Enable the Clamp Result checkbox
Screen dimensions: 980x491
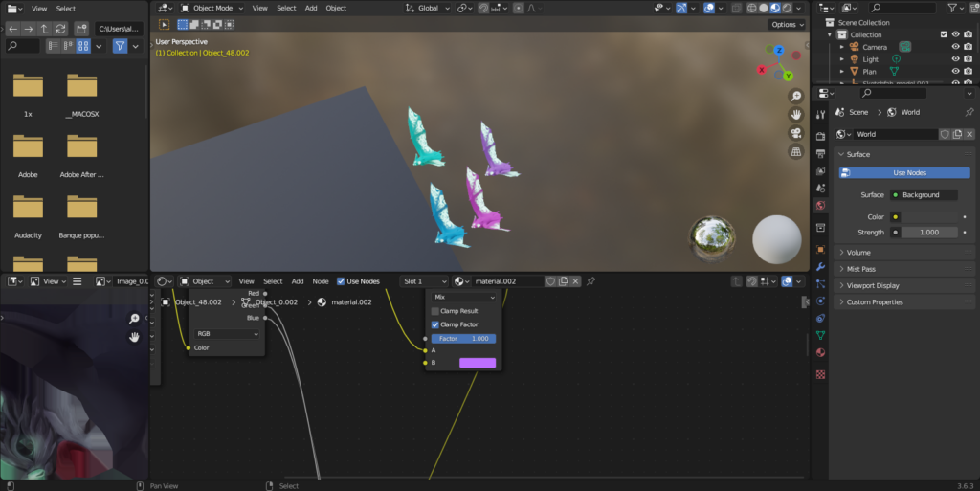click(435, 311)
